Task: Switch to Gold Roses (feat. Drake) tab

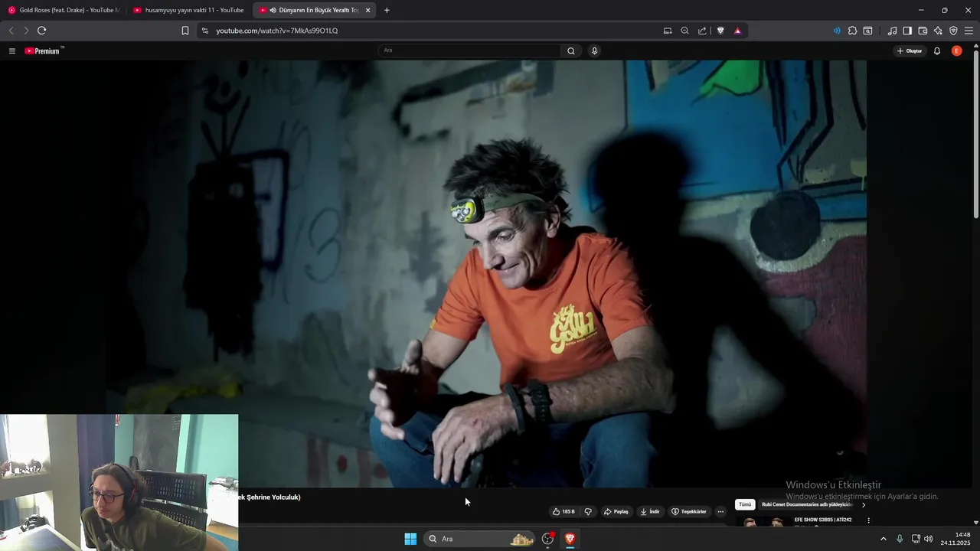Action: [64, 10]
